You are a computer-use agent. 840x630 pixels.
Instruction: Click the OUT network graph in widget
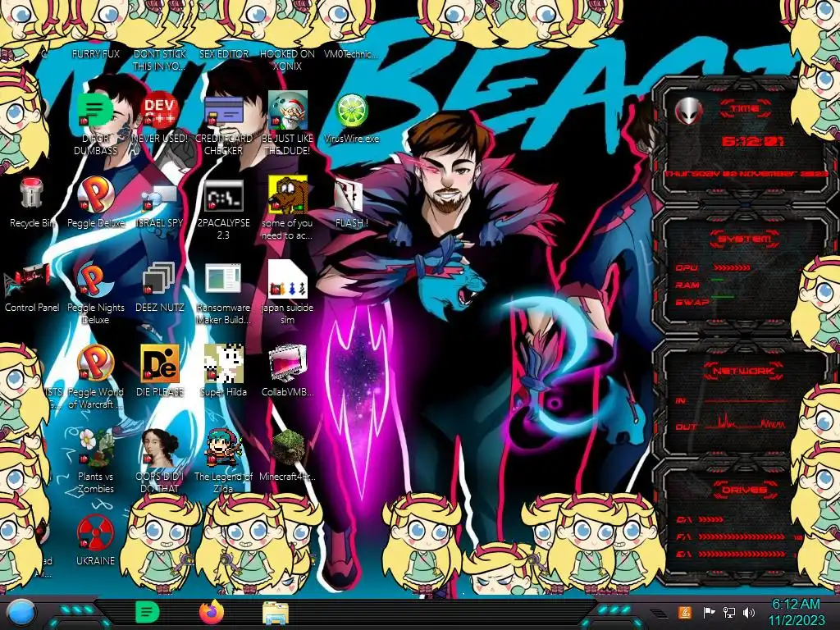coord(746,422)
